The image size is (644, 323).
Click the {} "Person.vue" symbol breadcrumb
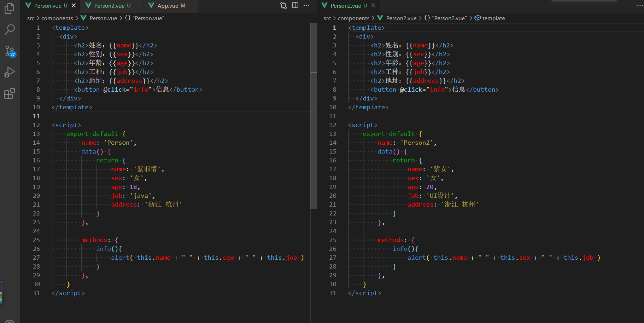point(145,18)
